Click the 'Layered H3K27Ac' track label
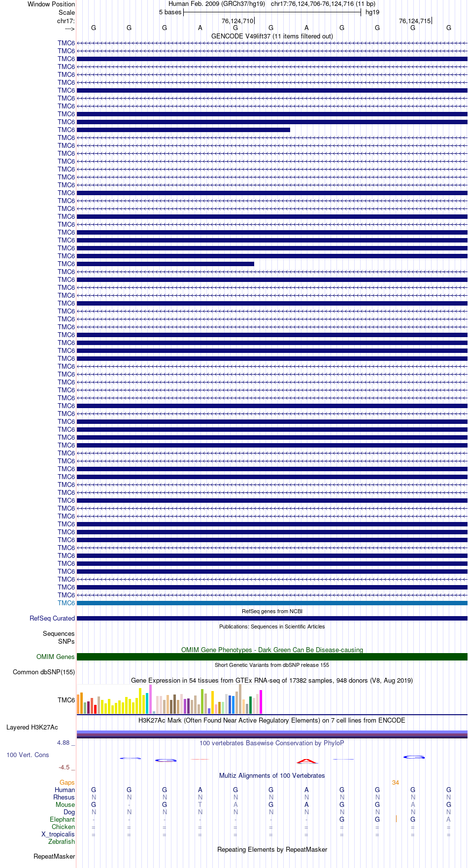The height and width of the screenshot is (868, 468). point(32,728)
